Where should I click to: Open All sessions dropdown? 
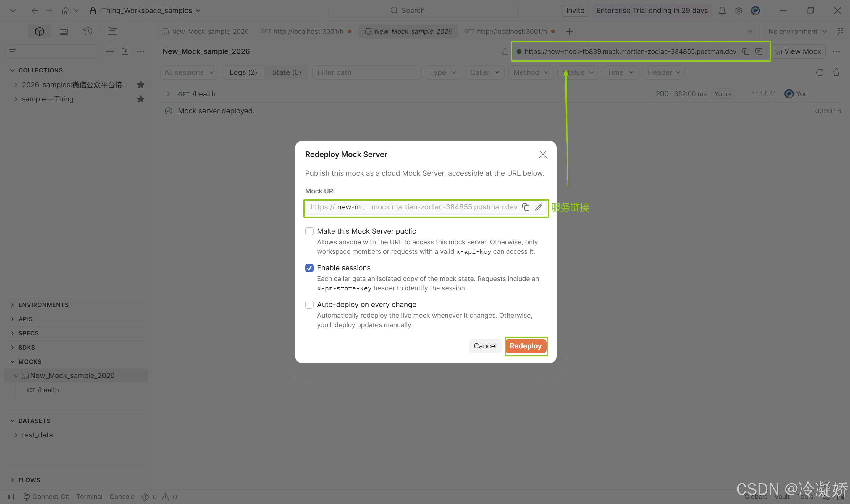click(x=189, y=72)
